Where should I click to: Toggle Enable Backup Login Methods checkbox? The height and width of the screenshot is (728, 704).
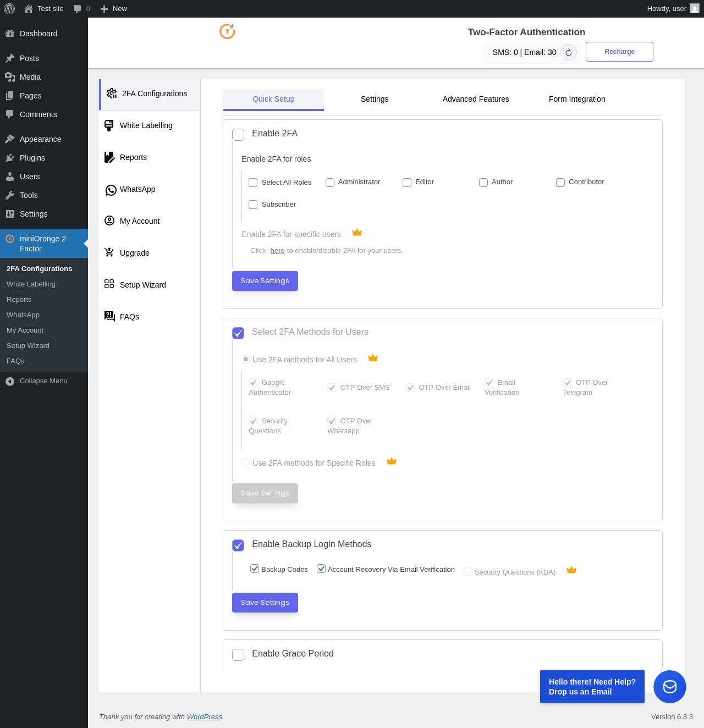[x=238, y=545]
